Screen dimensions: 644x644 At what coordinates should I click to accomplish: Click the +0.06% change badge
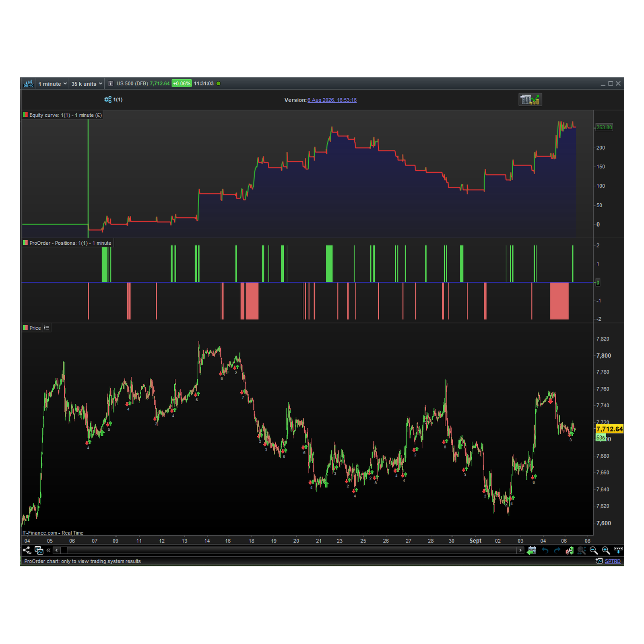pos(182,84)
